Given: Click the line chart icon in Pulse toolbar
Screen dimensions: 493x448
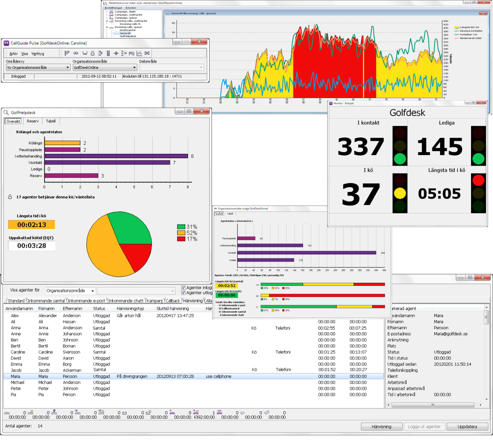Looking at the screenshot, I should [x=139, y=53].
